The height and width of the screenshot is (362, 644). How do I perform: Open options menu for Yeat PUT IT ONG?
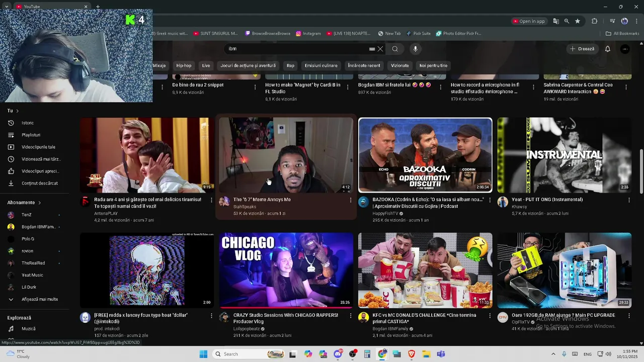point(629,200)
